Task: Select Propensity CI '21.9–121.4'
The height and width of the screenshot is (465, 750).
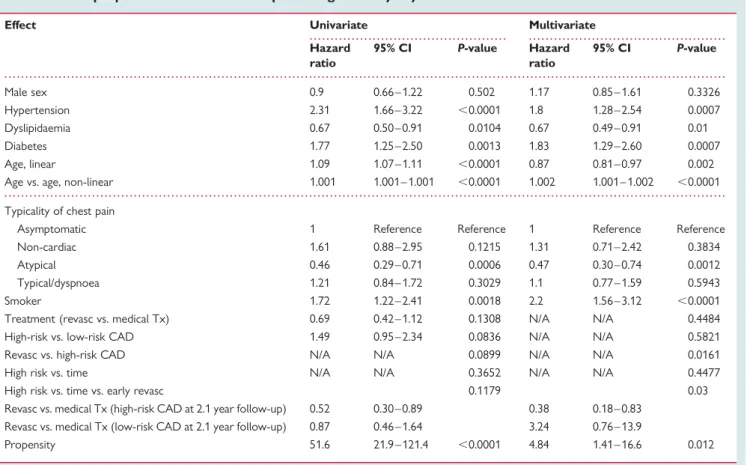Action: (401, 445)
